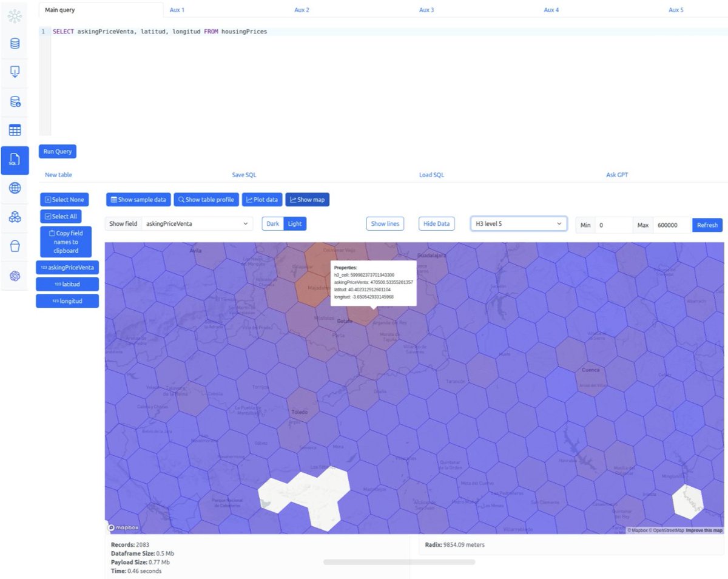Image resolution: width=728 pixels, height=579 pixels.
Task: Select the Dark map theme
Action: (x=273, y=224)
